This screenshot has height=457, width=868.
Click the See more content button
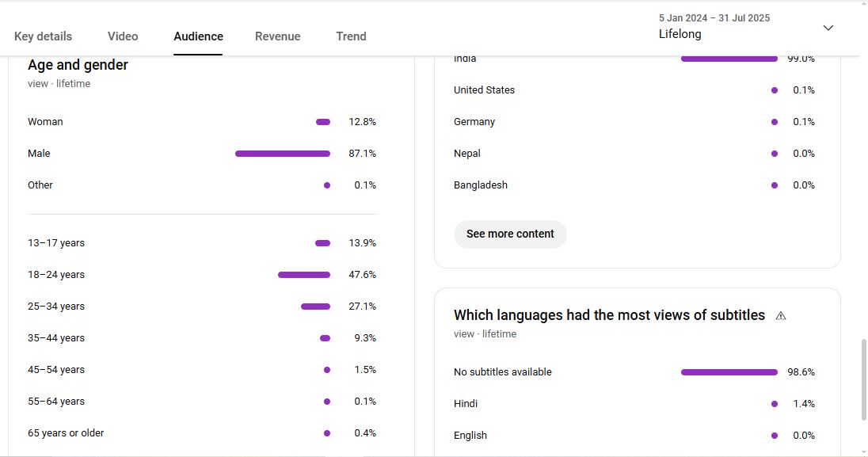pyautogui.click(x=510, y=234)
